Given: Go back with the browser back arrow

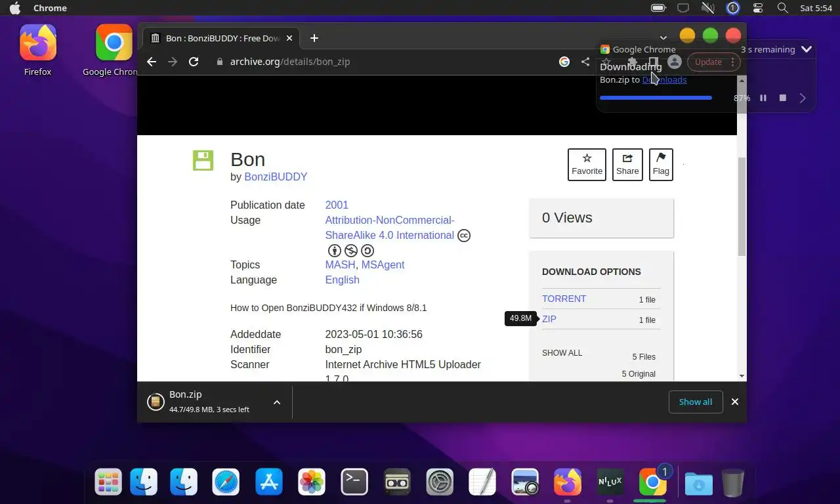Looking at the screenshot, I should click(152, 62).
